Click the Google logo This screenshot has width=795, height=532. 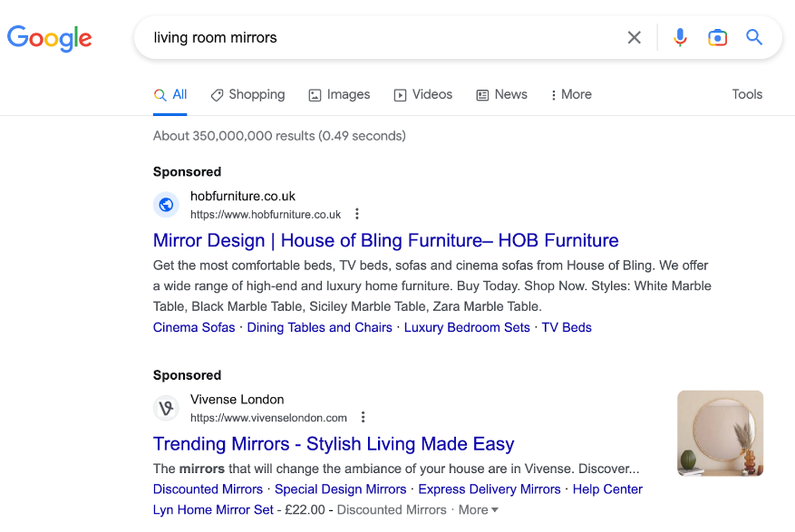click(49, 38)
